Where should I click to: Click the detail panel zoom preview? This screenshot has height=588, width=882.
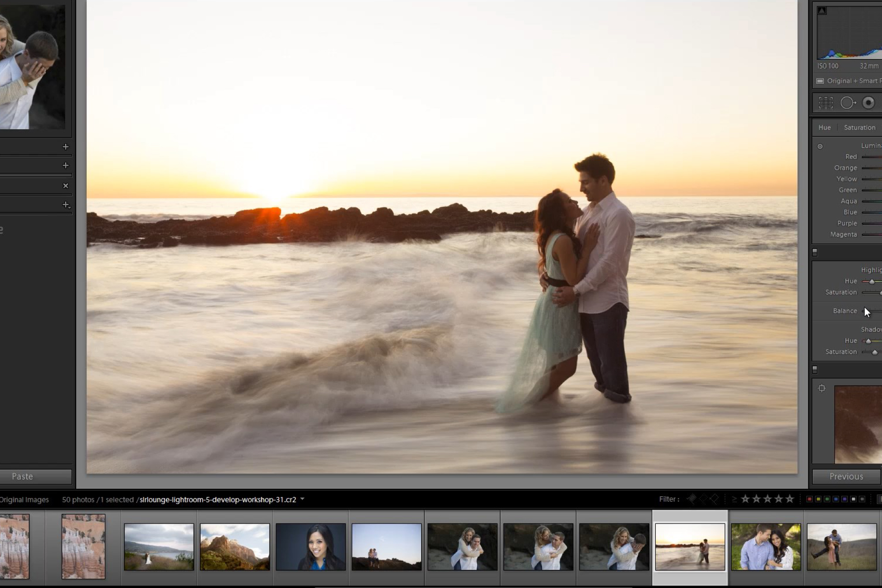[858, 424]
